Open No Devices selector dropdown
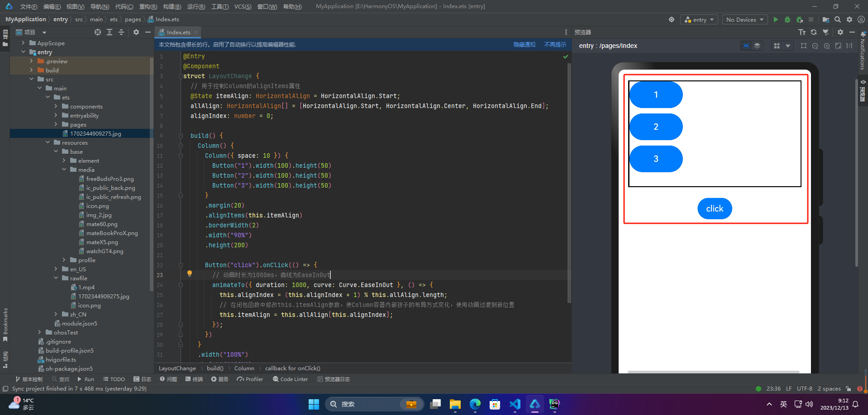Image resolution: width=868 pixels, height=415 pixels. coord(745,19)
